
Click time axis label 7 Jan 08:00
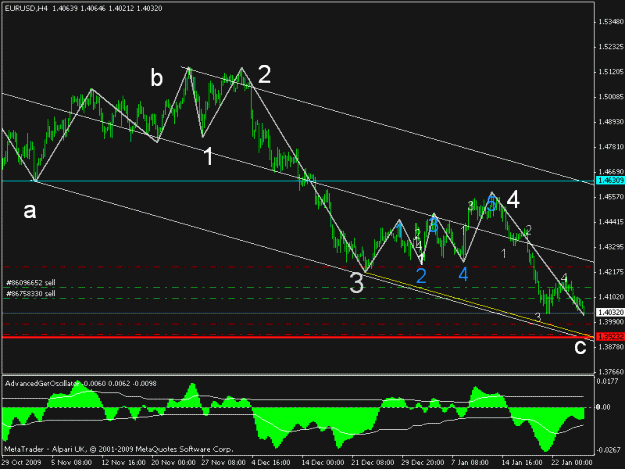click(x=470, y=462)
